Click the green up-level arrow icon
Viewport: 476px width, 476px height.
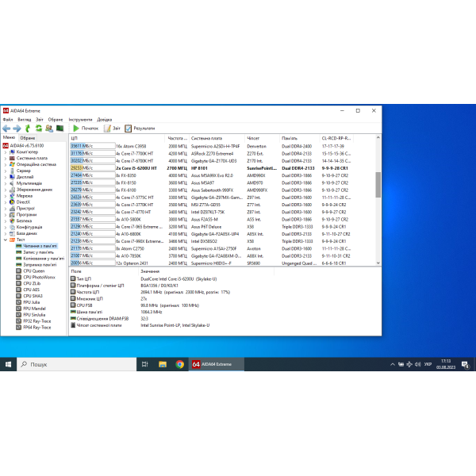[x=28, y=129]
